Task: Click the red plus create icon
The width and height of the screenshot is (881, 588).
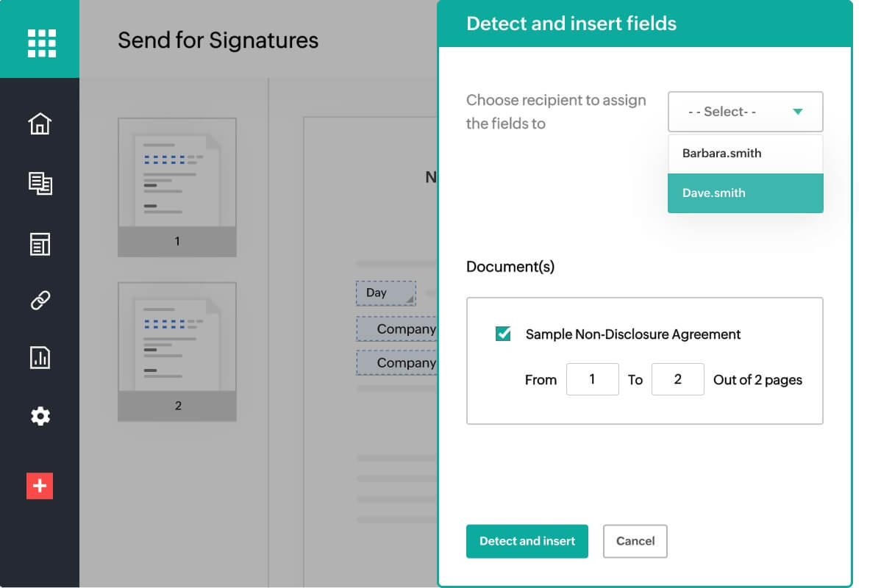Action: tap(40, 486)
